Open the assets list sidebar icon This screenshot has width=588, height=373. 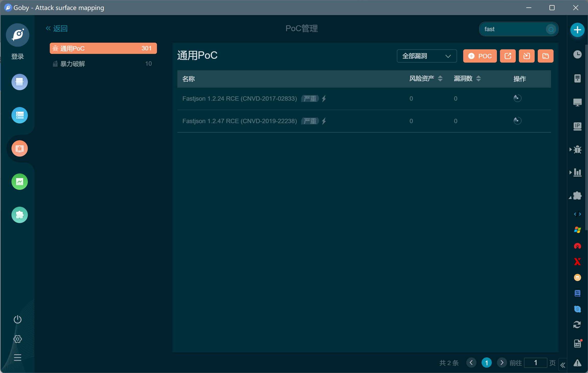pos(20,115)
